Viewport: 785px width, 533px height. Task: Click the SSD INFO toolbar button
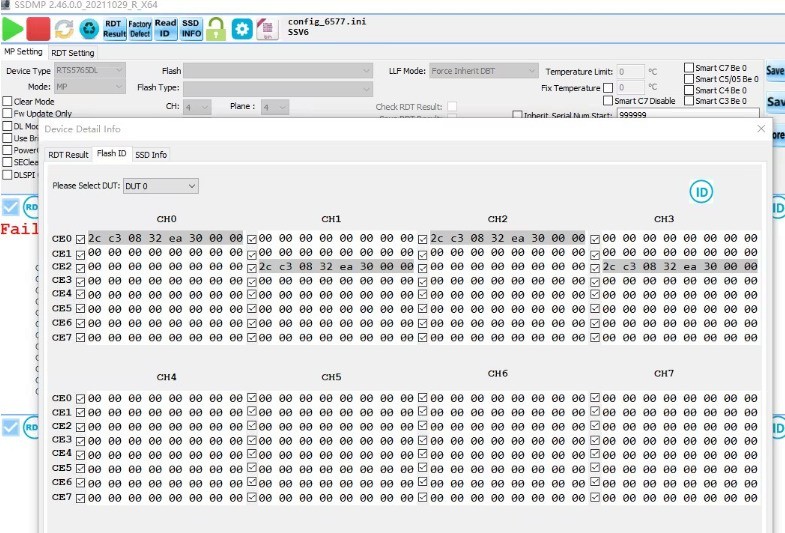pyautogui.click(x=191, y=29)
